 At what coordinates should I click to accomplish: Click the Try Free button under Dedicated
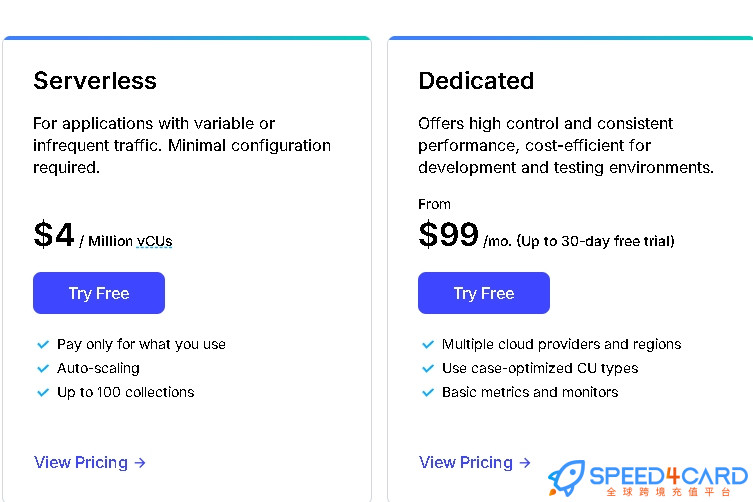tap(484, 293)
